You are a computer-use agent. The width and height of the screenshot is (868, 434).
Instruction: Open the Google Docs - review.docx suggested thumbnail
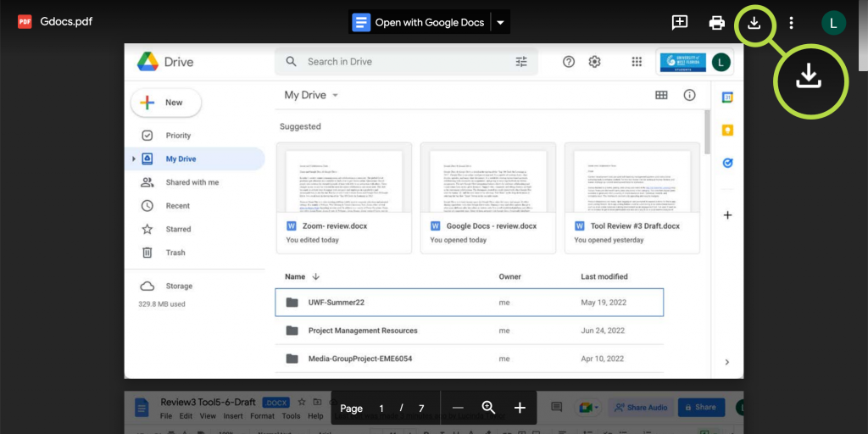tap(487, 198)
